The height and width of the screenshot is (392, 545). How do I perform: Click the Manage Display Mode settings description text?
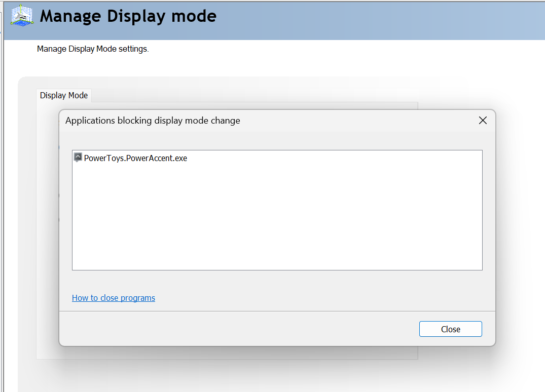click(93, 49)
